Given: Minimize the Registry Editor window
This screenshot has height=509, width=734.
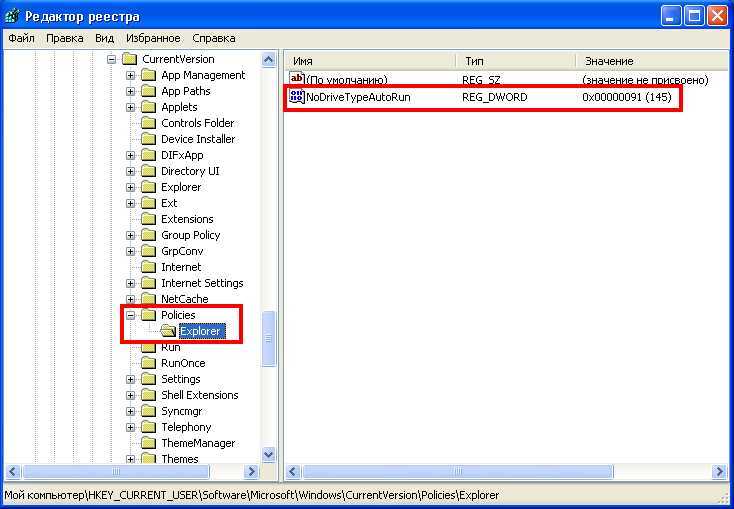Looking at the screenshot, I should pyautogui.click(x=671, y=17).
